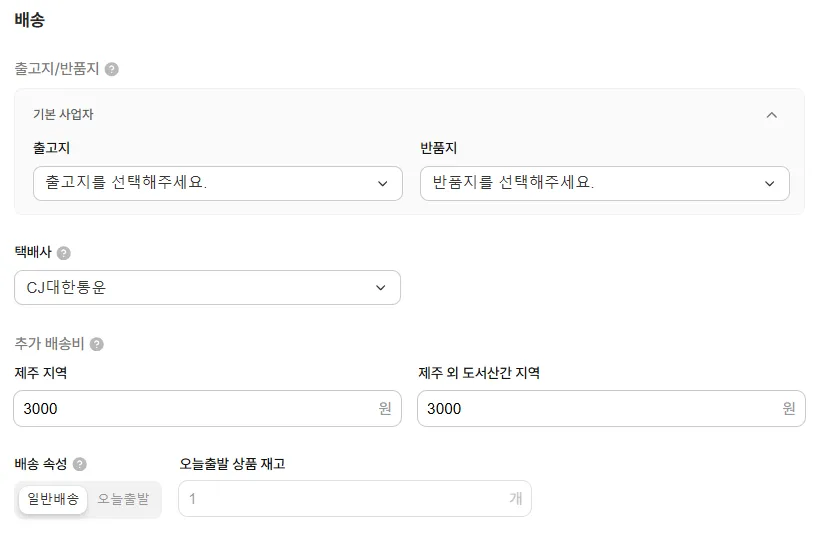Viewport: 822px width, 541px height.
Task: Click arrow in 반품지 select box
Action: point(770,183)
